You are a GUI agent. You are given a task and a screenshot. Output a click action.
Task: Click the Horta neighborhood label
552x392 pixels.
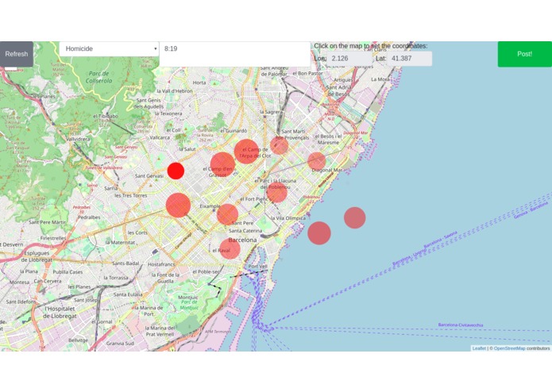pyautogui.click(x=199, y=83)
